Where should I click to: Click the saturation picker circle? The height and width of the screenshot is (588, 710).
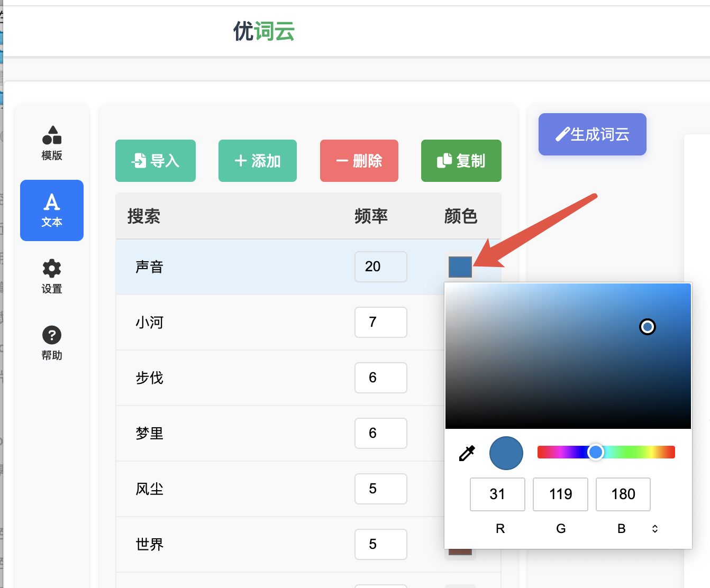(648, 327)
